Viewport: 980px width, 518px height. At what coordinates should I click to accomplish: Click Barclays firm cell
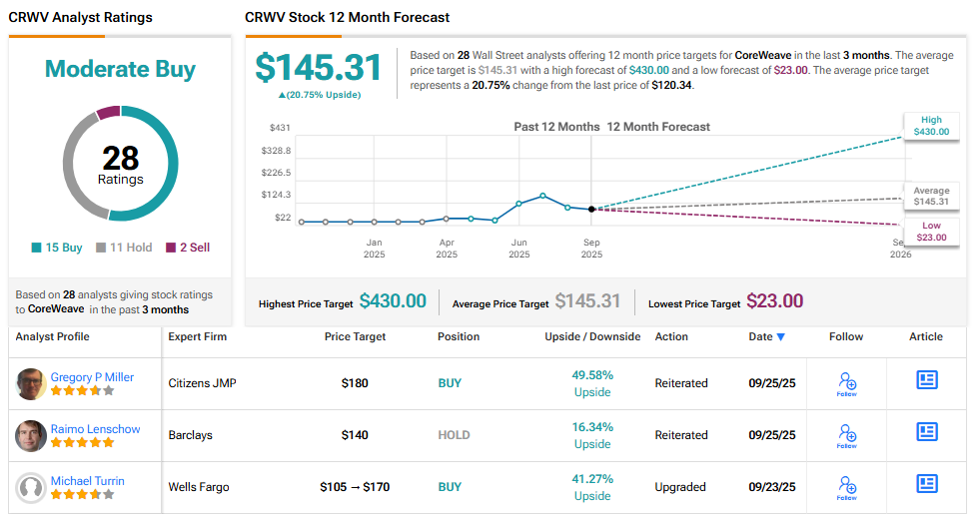pos(190,435)
